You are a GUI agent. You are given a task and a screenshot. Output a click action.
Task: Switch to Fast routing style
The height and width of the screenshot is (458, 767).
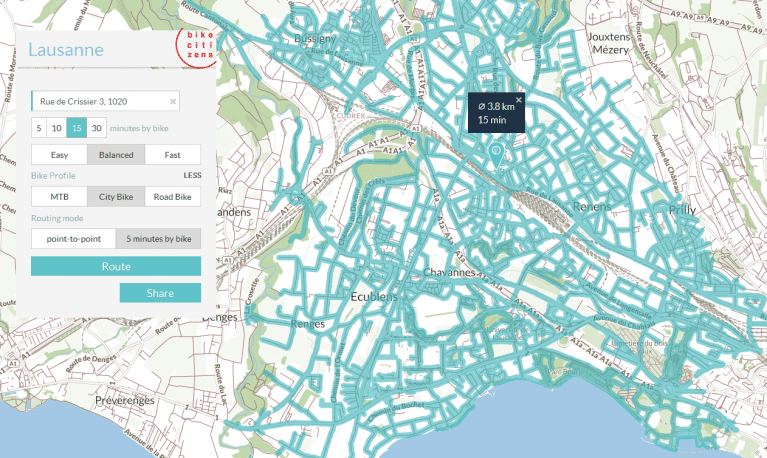pos(172,155)
